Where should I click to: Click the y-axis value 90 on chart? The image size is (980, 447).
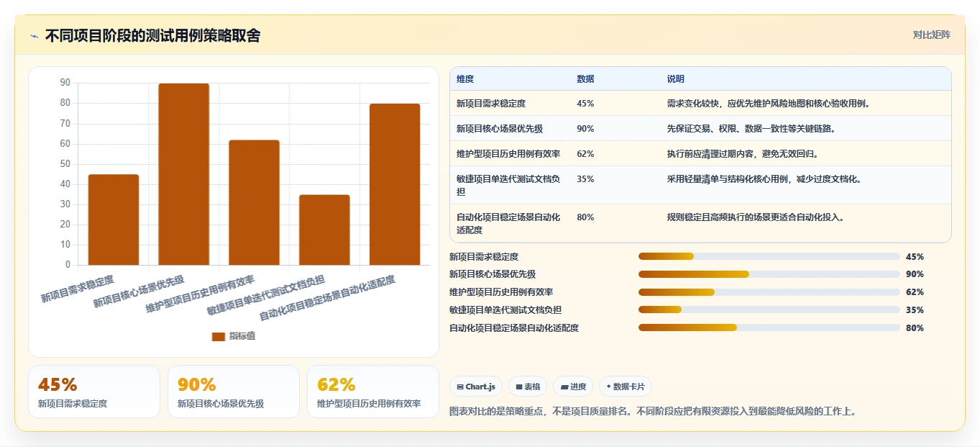point(65,83)
